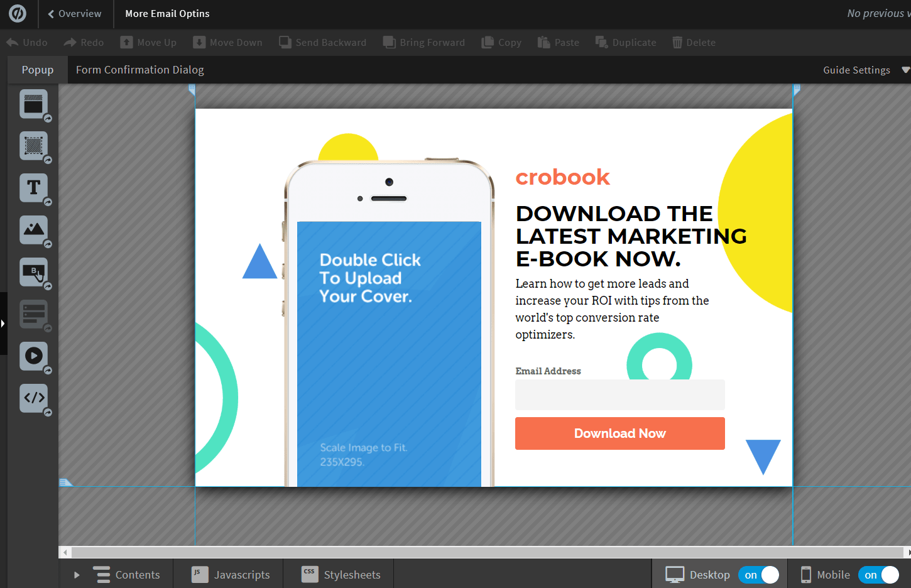This screenshot has height=588, width=911.
Task: Click the Undo button
Action: pos(27,42)
